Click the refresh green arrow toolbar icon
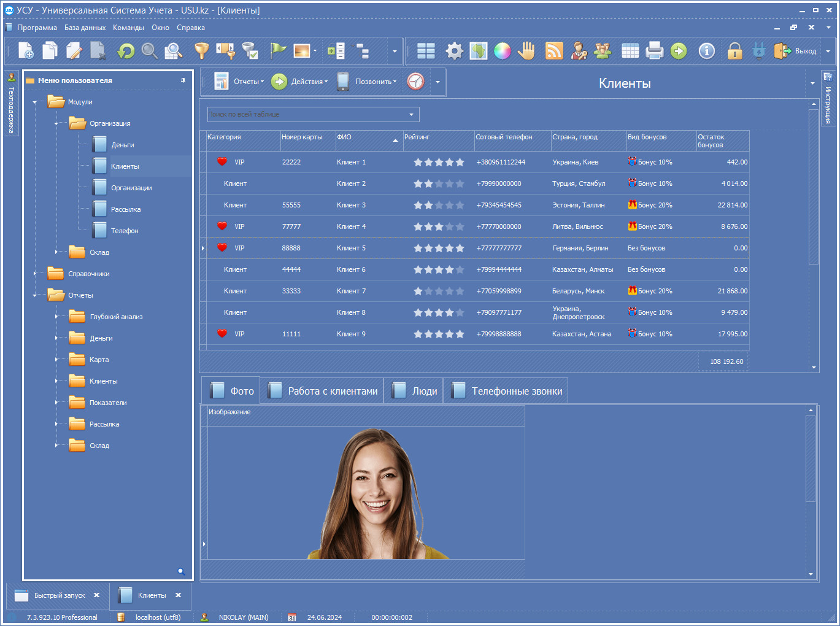Screen dimensions: 840x626 126,51
